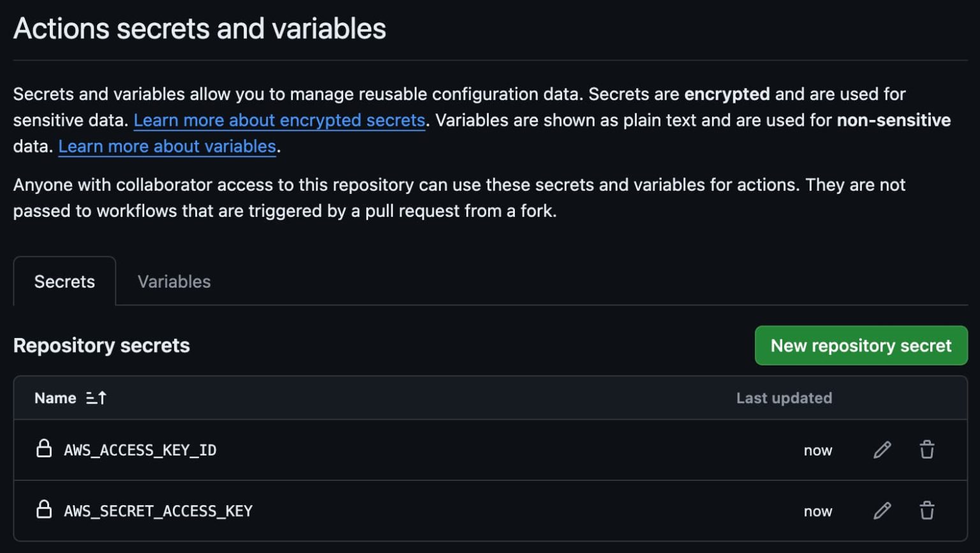Follow the Learn more about variables link
The width and height of the screenshot is (980, 553).
click(x=167, y=146)
